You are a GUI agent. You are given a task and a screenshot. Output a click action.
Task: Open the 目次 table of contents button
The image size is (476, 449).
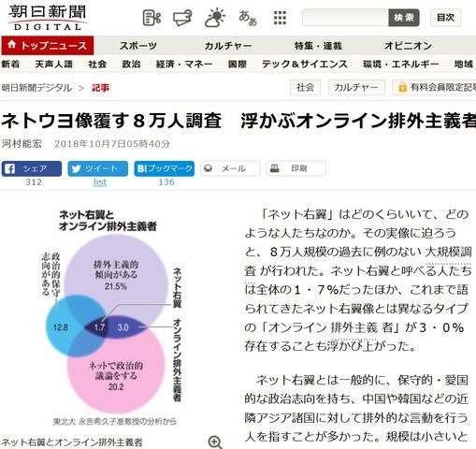[x=445, y=18]
